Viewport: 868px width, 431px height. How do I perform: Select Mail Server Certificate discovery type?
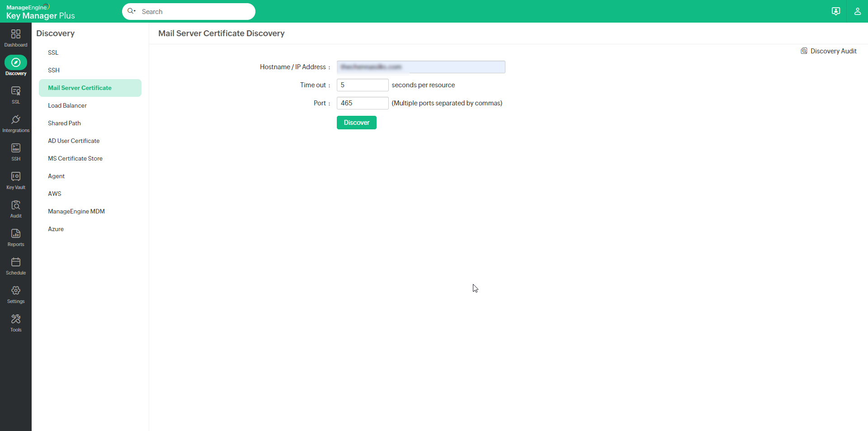point(80,88)
